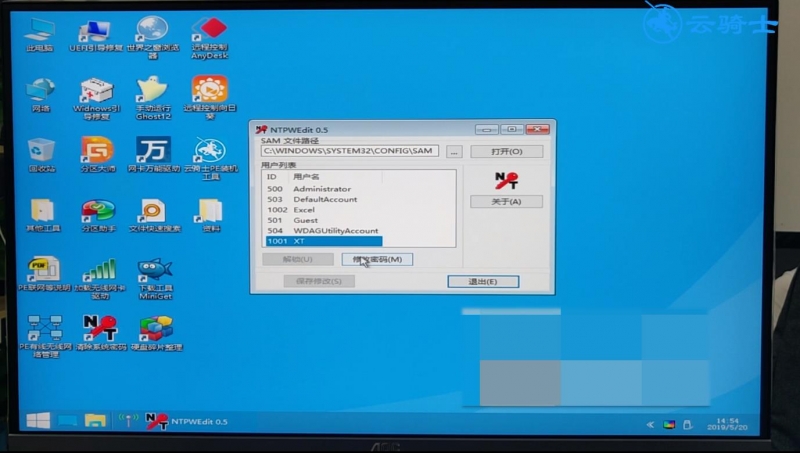Screen dimensions: 800x453
Task: Launch 清除系统密码 NT key shortcut
Action: point(101,333)
